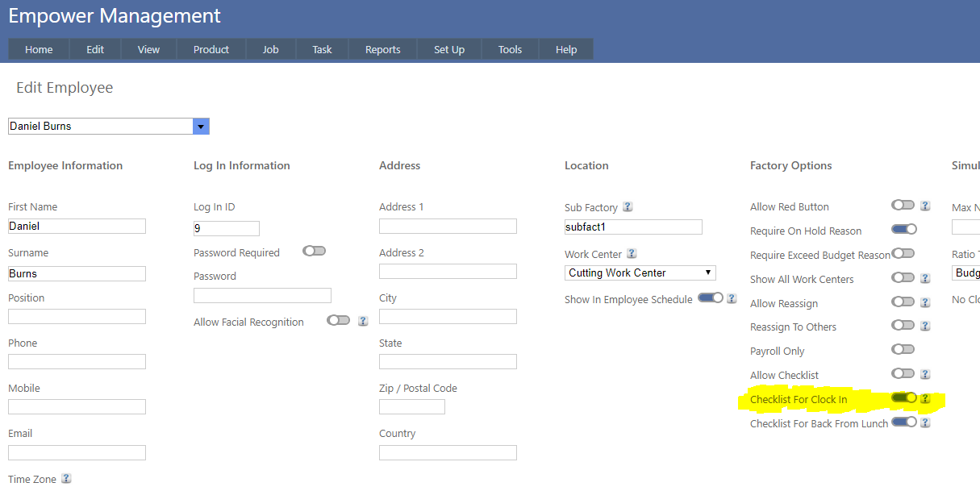This screenshot has height=491, width=980.
Task: Click help icon next to Sub Factory
Action: click(x=628, y=206)
